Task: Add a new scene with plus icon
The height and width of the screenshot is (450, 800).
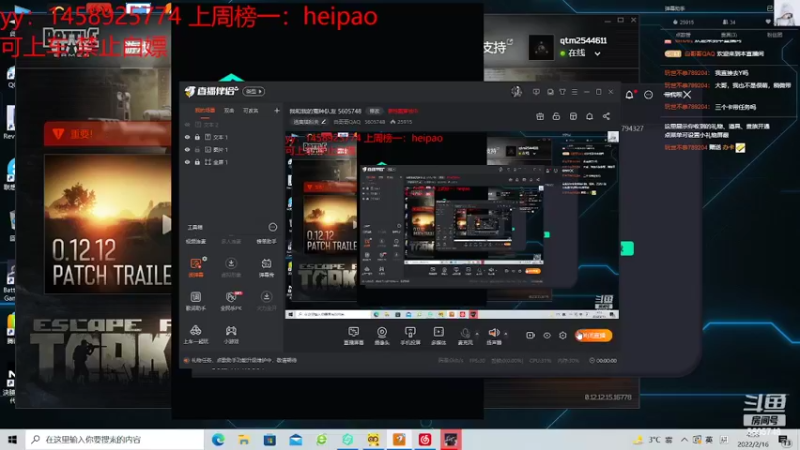Action: tap(277, 110)
